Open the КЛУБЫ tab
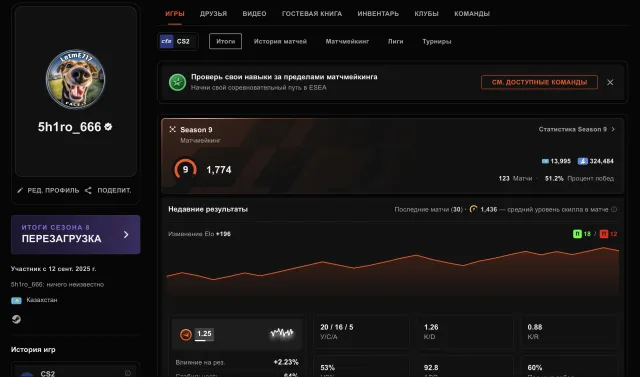 coord(427,14)
